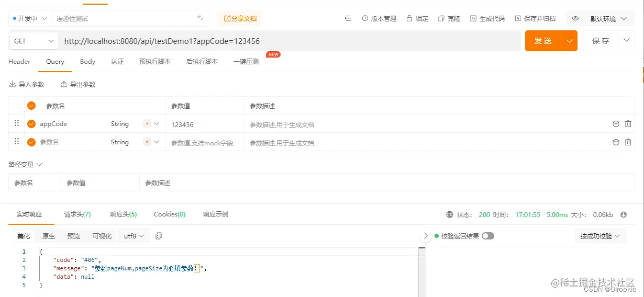Click the response scrollbar

421,272
